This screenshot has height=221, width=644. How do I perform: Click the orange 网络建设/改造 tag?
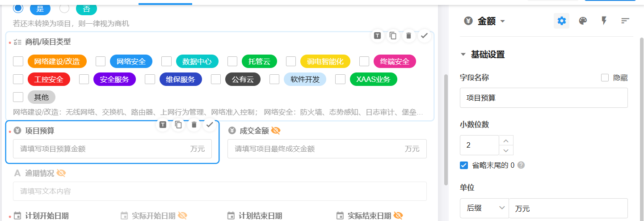click(x=57, y=61)
